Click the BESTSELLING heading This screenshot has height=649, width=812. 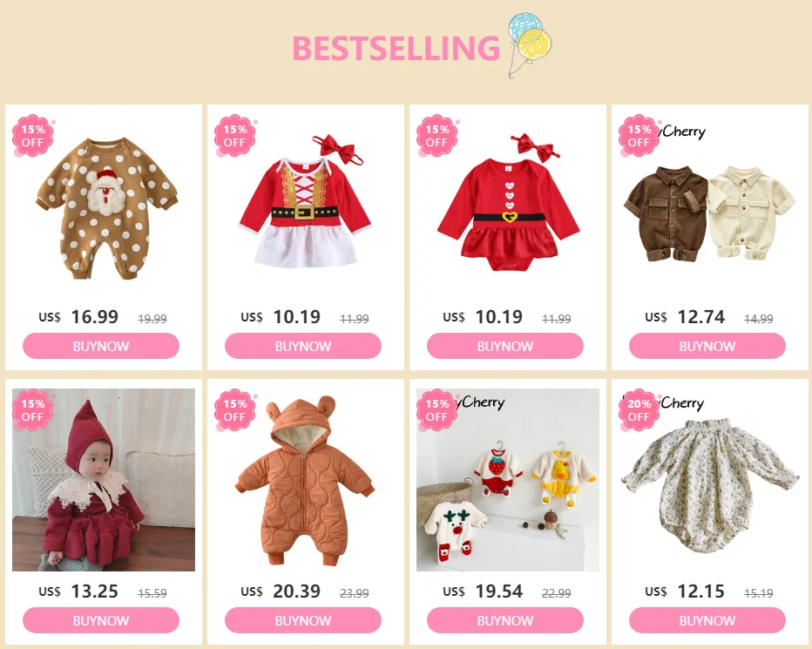click(396, 48)
